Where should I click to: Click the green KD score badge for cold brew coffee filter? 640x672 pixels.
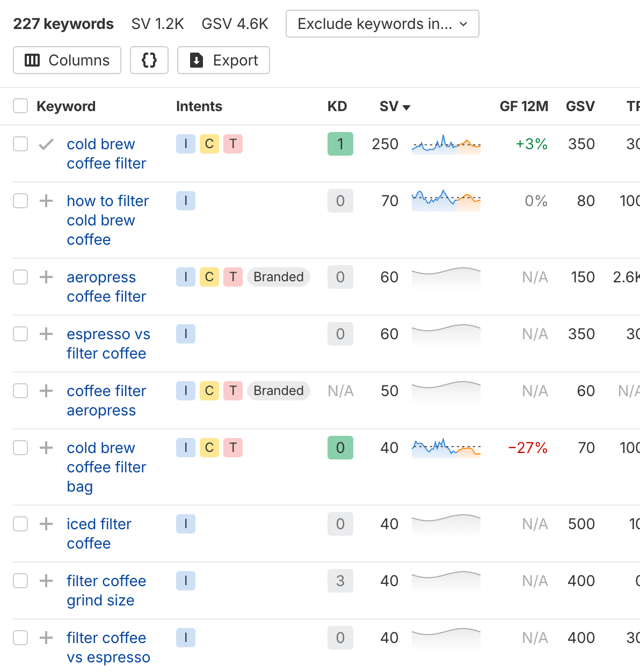click(x=340, y=144)
